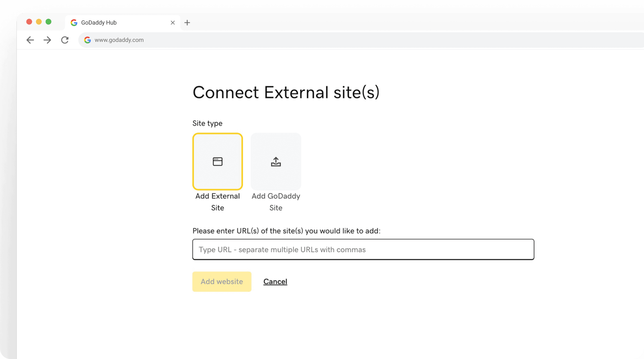Click the Google icon in the address bar
Viewport: 644px width, 359px height.
(x=87, y=40)
